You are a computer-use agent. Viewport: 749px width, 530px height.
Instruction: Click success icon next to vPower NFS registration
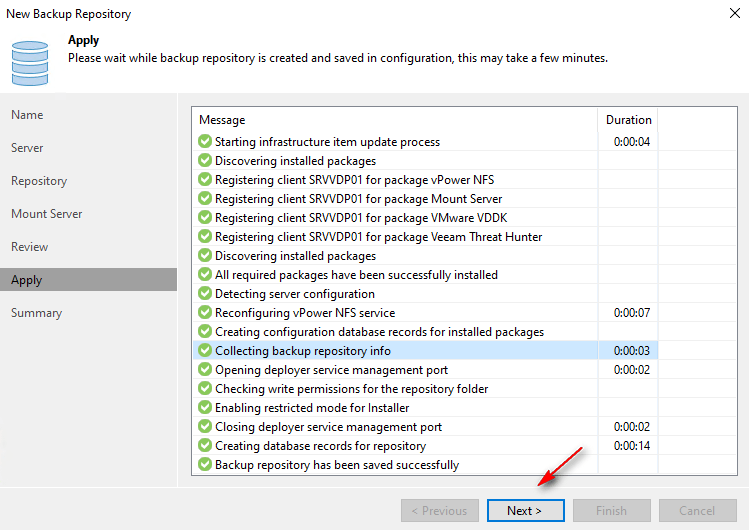[x=205, y=180]
